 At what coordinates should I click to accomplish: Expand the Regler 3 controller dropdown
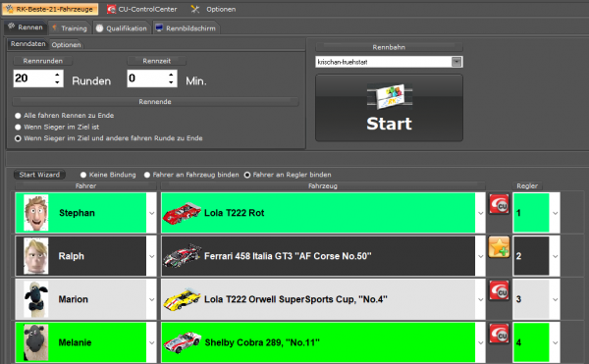555,299
